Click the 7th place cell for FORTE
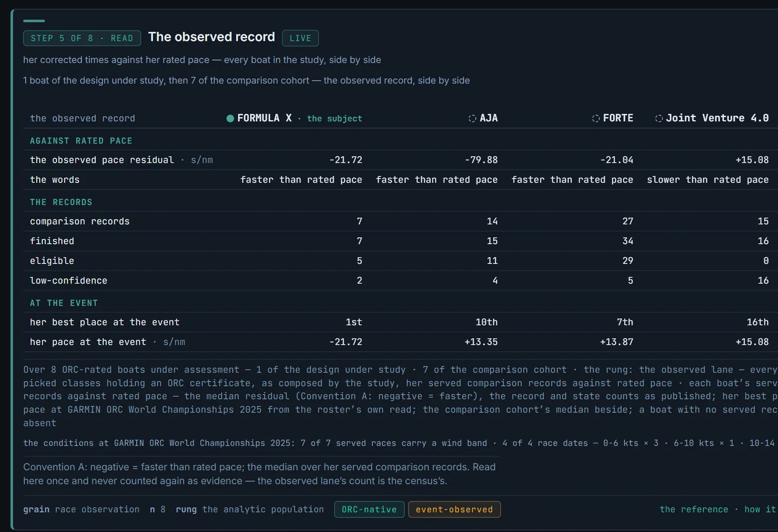 coord(625,322)
